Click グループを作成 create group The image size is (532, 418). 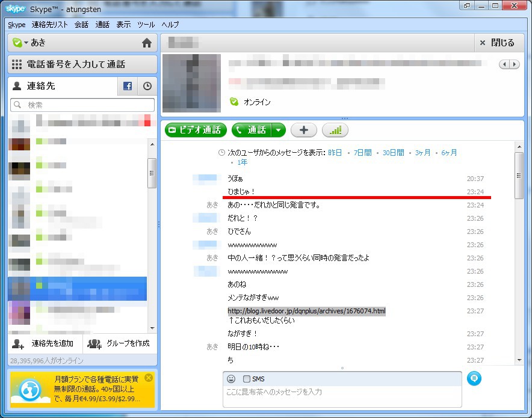click(119, 344)
